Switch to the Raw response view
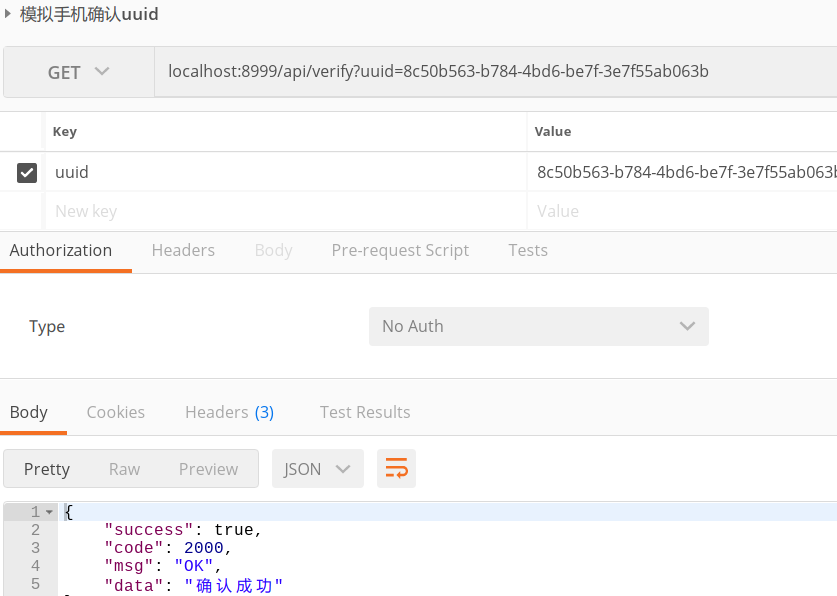837x596 pixels. pyautogui.click(x=124, y=468)
